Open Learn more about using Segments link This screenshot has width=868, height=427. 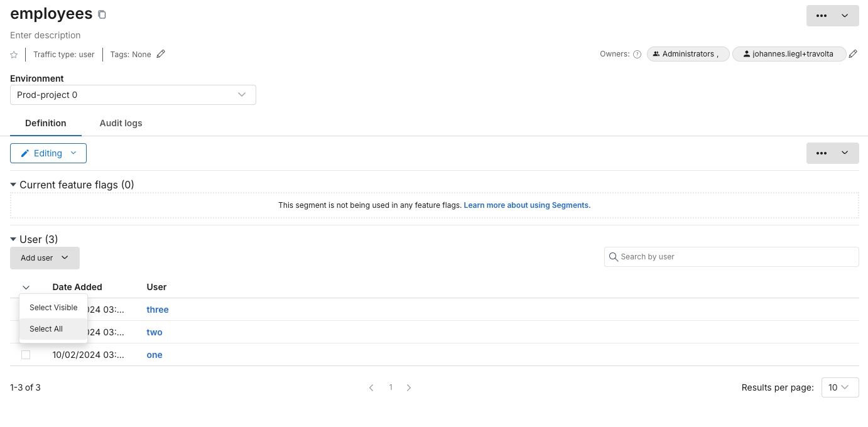(x=527, y=205)
